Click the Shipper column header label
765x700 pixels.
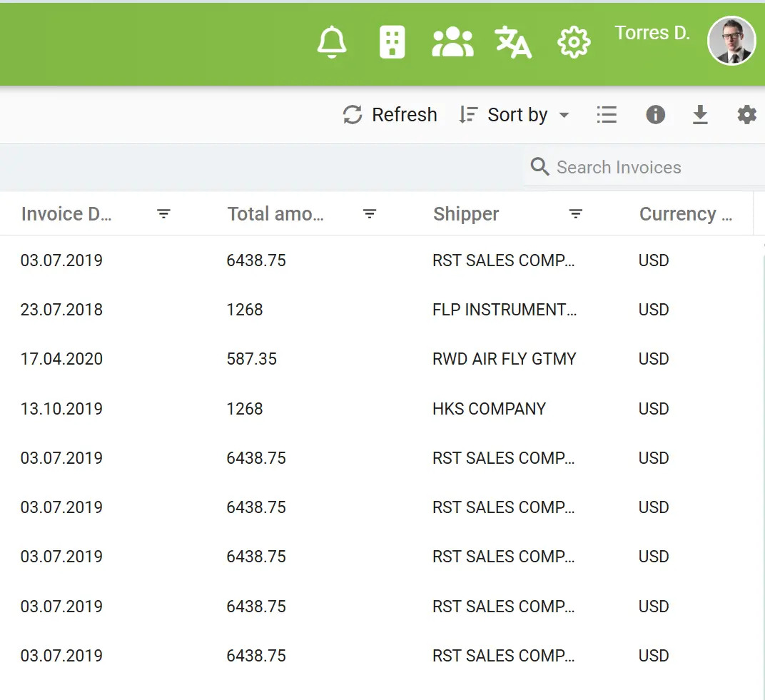[466, 214]
